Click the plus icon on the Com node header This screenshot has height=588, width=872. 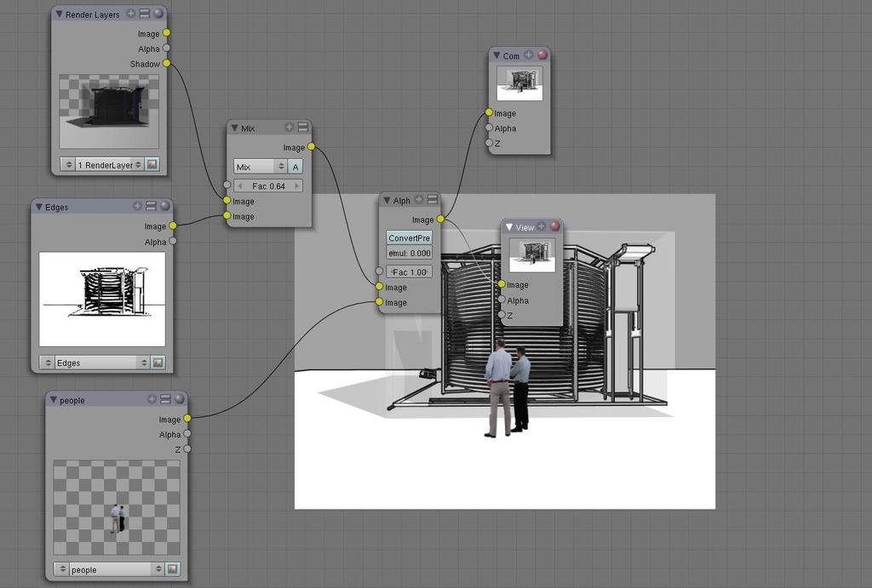point(528,54)
